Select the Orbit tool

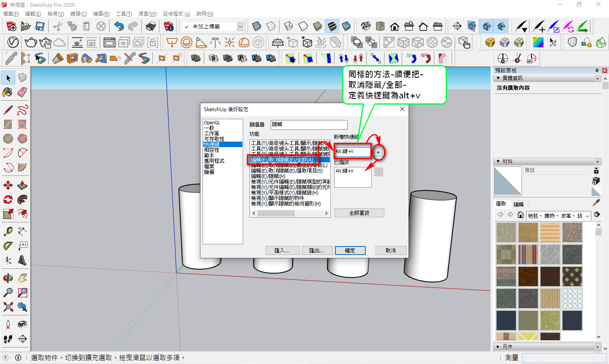click(x=8, y=278)
